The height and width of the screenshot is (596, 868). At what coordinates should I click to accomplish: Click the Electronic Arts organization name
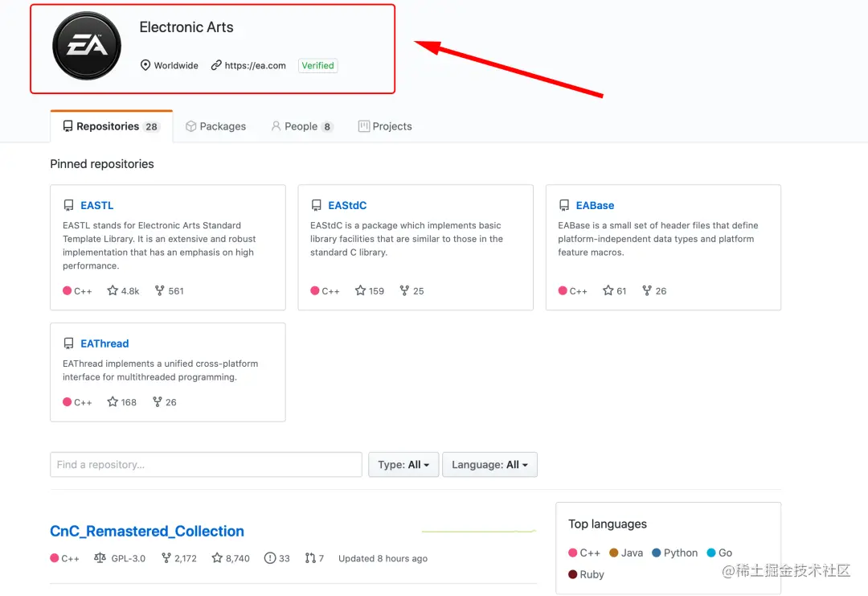[x=186, y=27]
